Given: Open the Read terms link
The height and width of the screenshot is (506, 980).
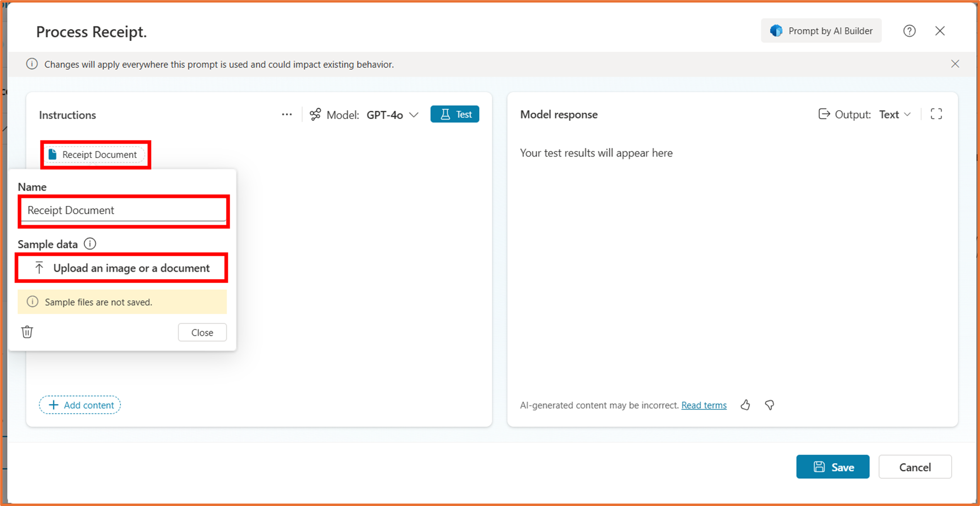Looking at the screenshot, I should point(703,405).
